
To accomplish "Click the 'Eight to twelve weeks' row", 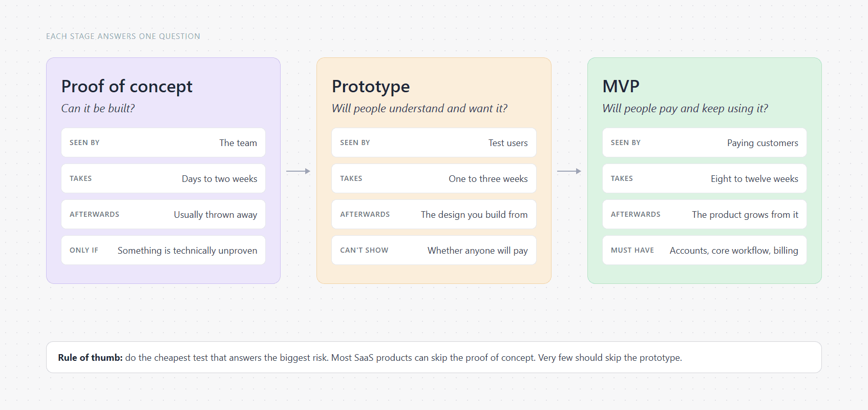I will [705, 178].
